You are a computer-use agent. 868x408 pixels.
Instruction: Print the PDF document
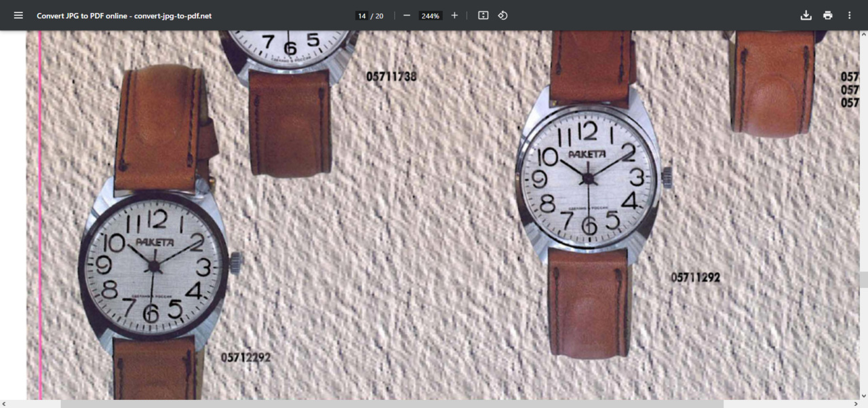827,16
